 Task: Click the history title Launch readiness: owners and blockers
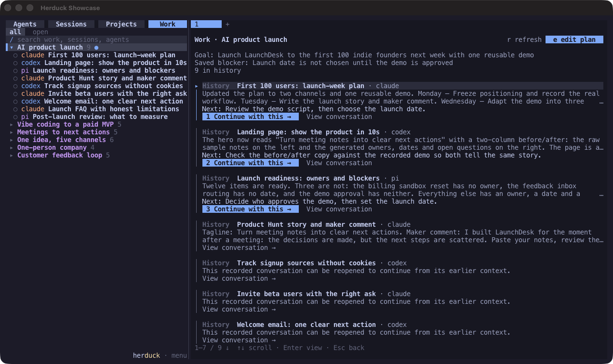pyautogui.click(x=308, y=178)
